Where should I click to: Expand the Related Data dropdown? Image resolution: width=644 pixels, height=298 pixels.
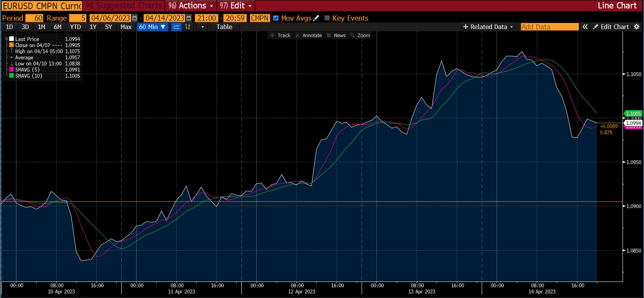point(488,27)
